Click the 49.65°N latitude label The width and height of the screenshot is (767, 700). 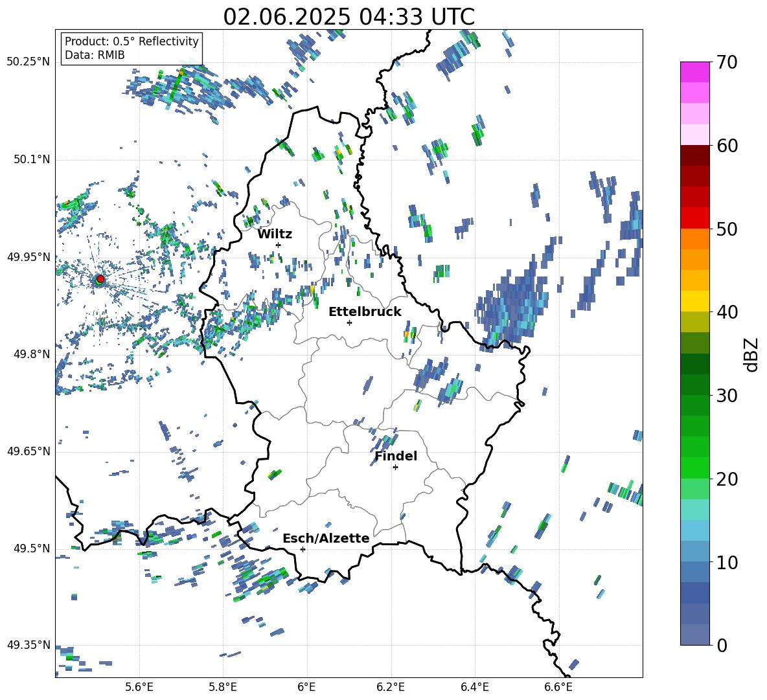(x=29, y=451)
